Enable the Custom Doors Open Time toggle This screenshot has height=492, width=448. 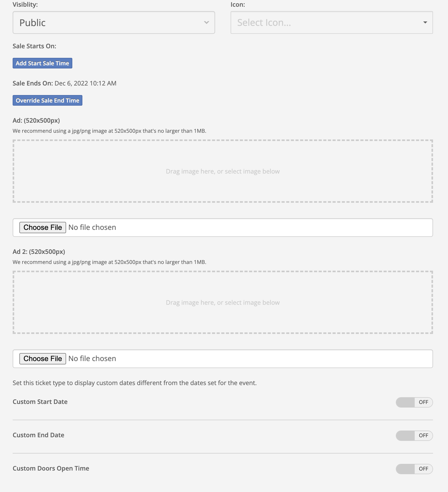tap(414, 468)
